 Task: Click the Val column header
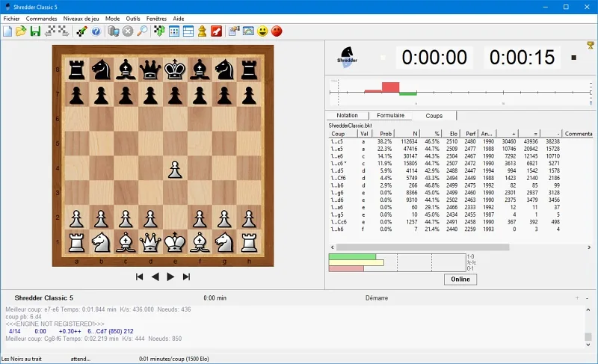point(363,134)
